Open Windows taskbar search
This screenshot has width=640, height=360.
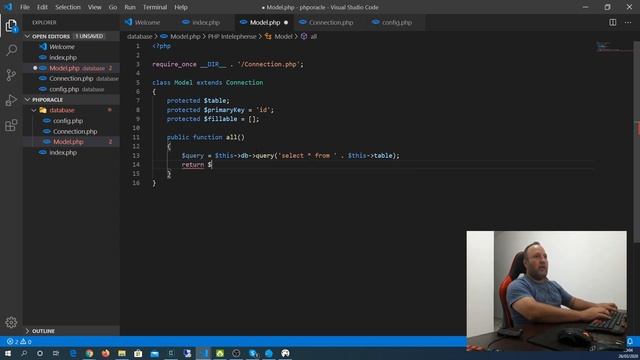click(24, 353)
